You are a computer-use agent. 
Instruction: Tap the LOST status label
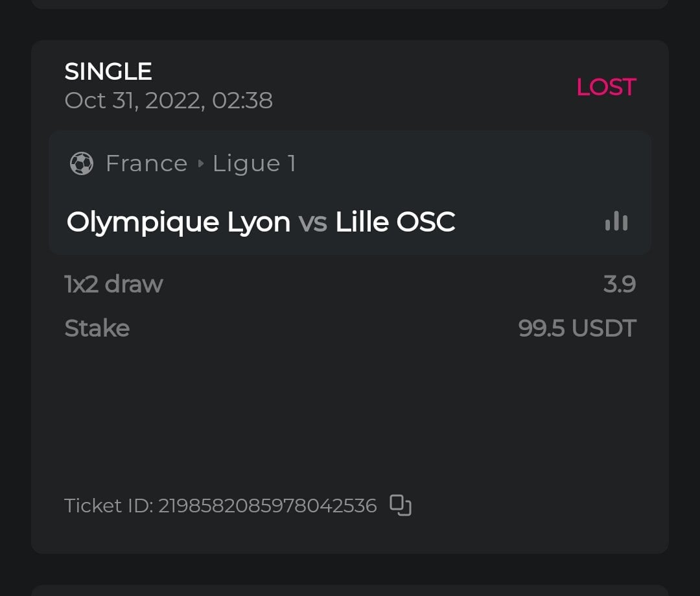coord(606,87)
